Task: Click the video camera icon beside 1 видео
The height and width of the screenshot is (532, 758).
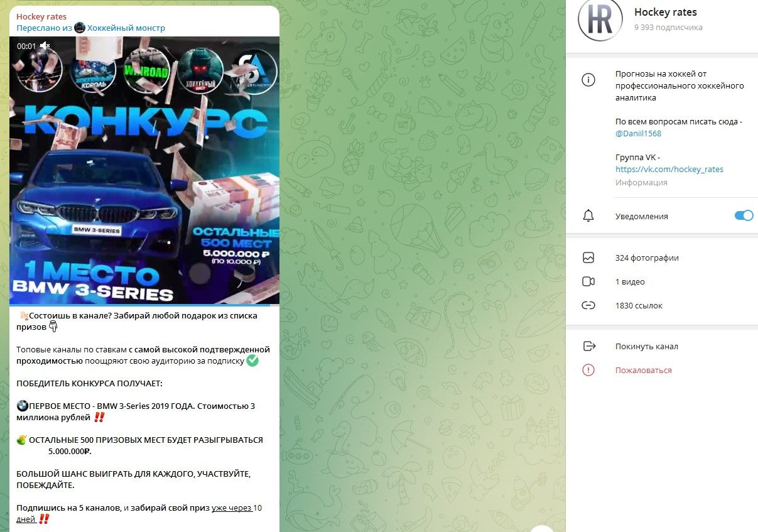Action: pos(588,281)
